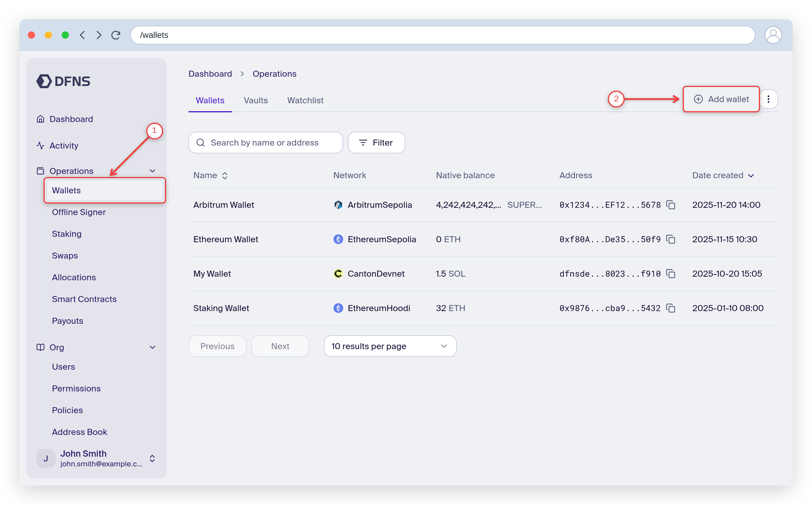Click the Previous page button
This screenshot has height=505, width=812.
coord(217,346)
